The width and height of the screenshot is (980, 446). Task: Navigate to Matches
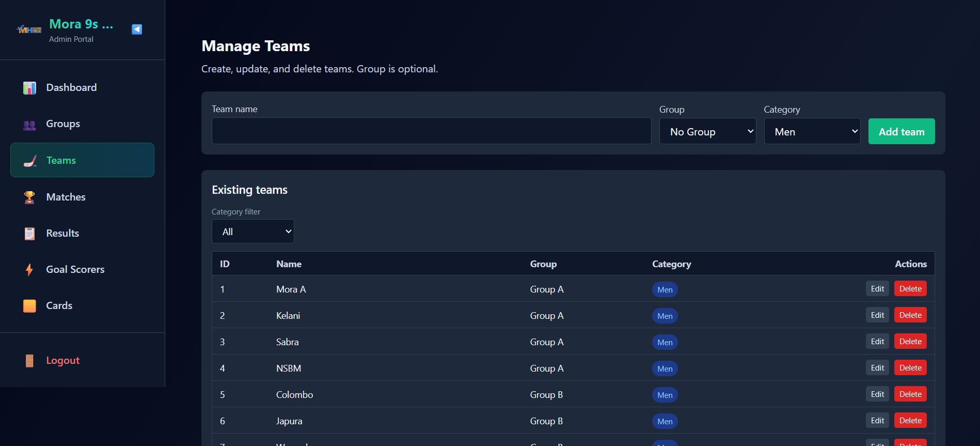[x=83, y=197]
